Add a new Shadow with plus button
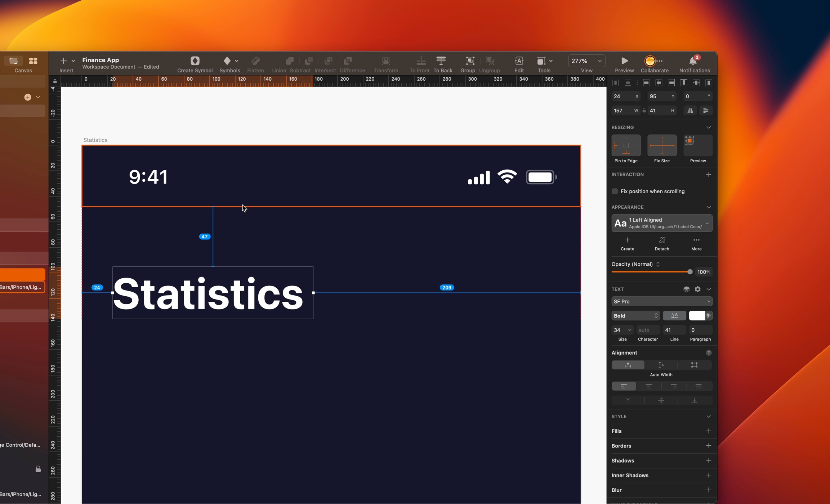Viewport: 830px width, 504px height. (708, 460)
